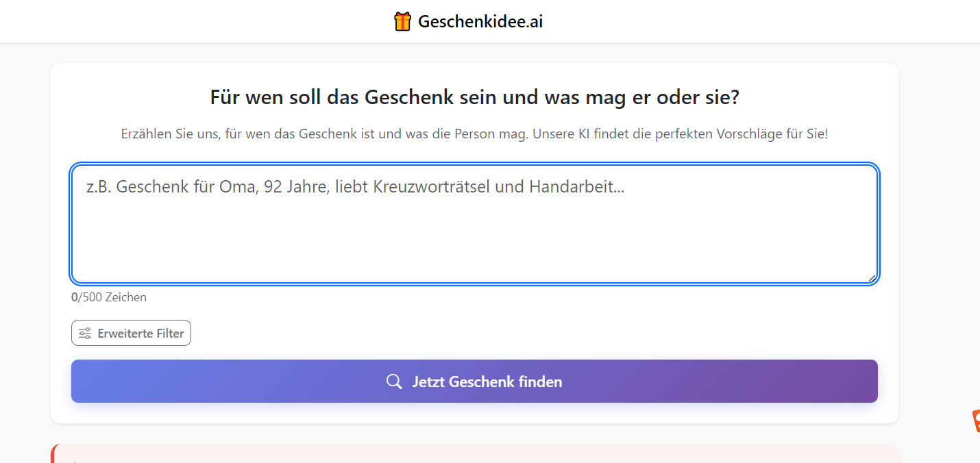Click the 'Für wen soll das Geschenk' heading
Screen dimensions: 980x463
[x=474, y=97]
